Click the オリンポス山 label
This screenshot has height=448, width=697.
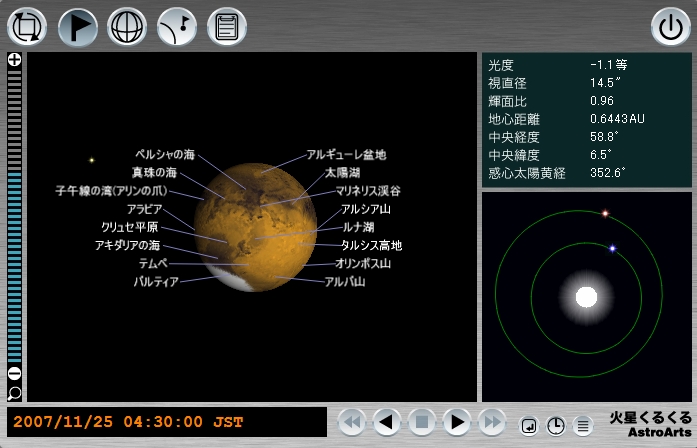(363, 264)
